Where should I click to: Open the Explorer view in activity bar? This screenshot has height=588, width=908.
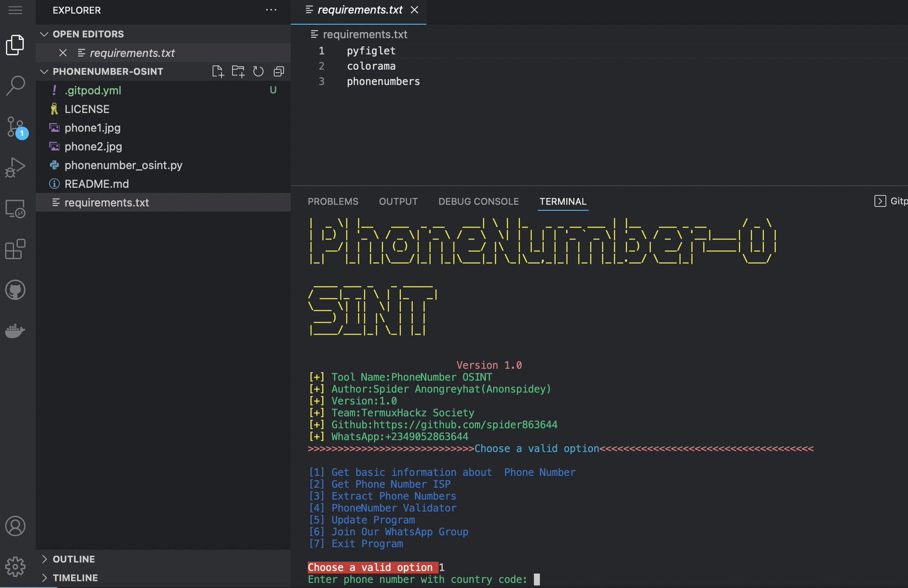(15, 45)
